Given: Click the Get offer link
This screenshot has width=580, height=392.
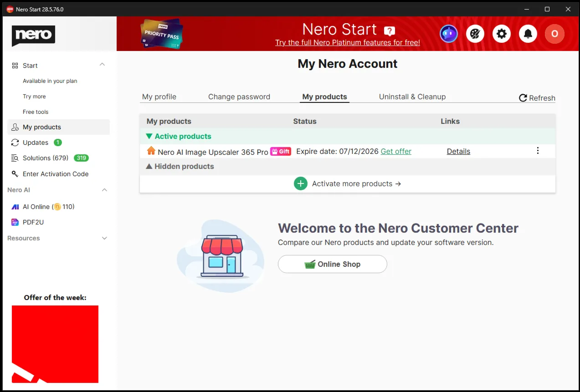Looking at the screenshot, I should coord(396,151).
